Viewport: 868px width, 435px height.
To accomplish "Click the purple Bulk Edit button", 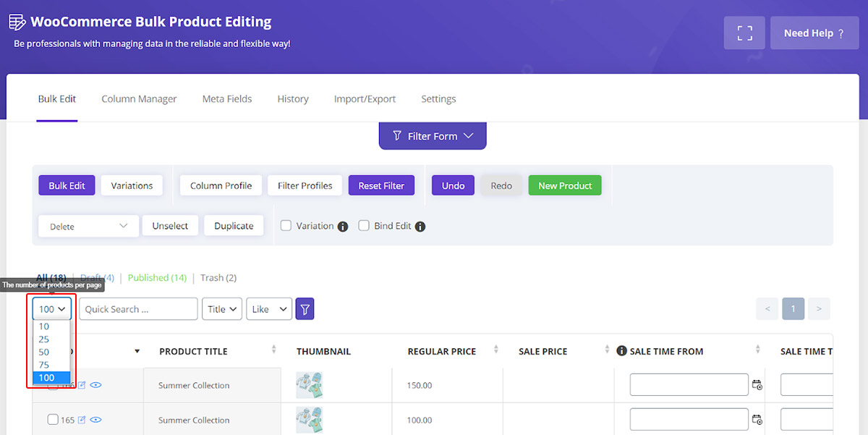I will click(67, 186).
